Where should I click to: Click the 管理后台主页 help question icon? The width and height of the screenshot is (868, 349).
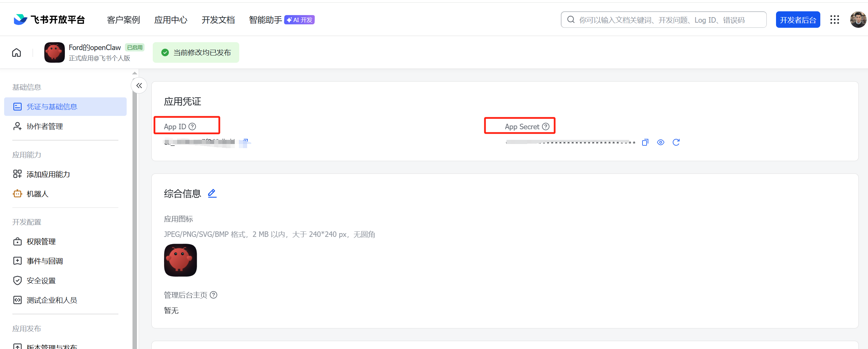213,295
